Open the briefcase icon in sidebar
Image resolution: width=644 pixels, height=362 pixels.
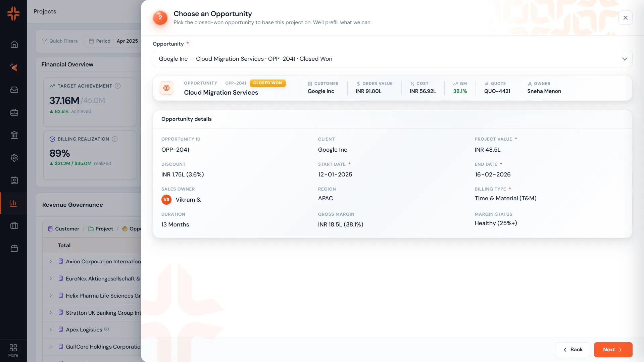pyautogui.click(x=14, y=112)
